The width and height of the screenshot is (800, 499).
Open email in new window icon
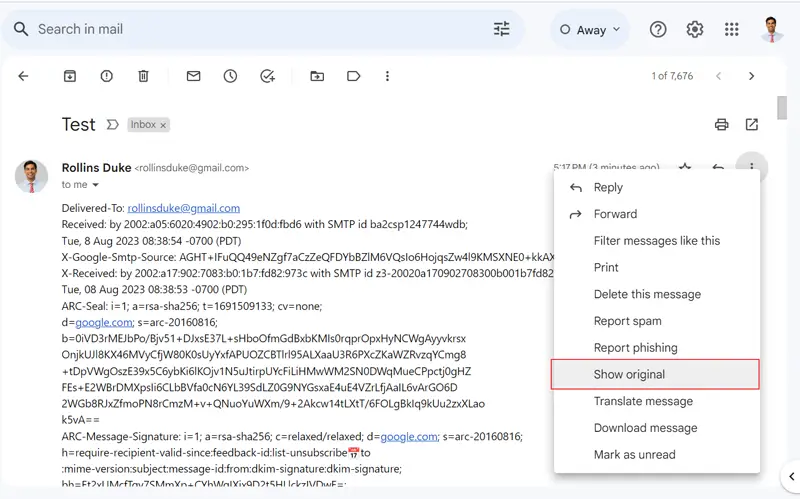pos(752,125)
